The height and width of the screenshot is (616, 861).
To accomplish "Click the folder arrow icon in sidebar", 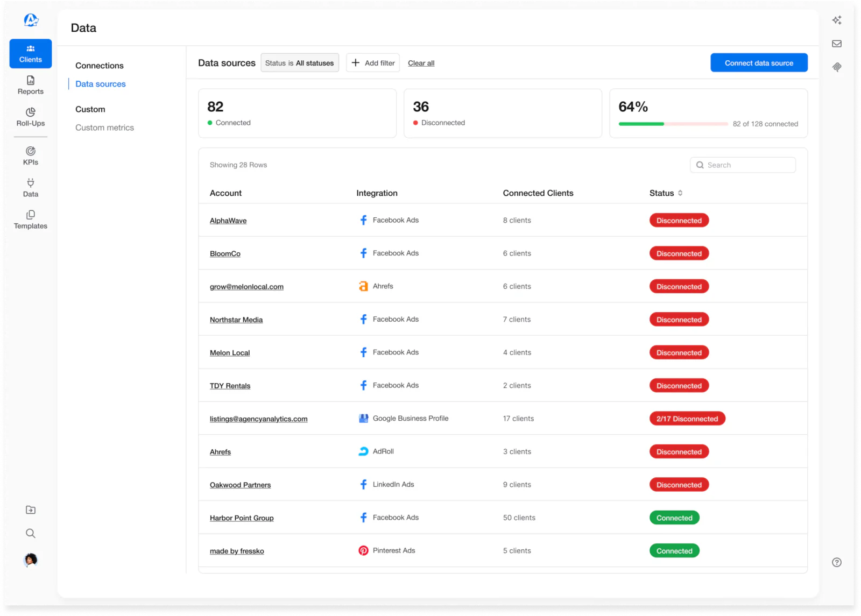I will tap(31, 510).
